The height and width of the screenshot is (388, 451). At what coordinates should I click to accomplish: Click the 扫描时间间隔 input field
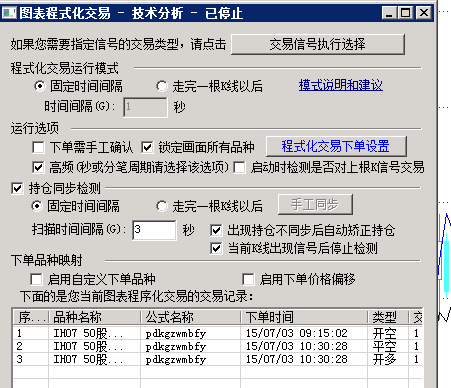point(154,230)
